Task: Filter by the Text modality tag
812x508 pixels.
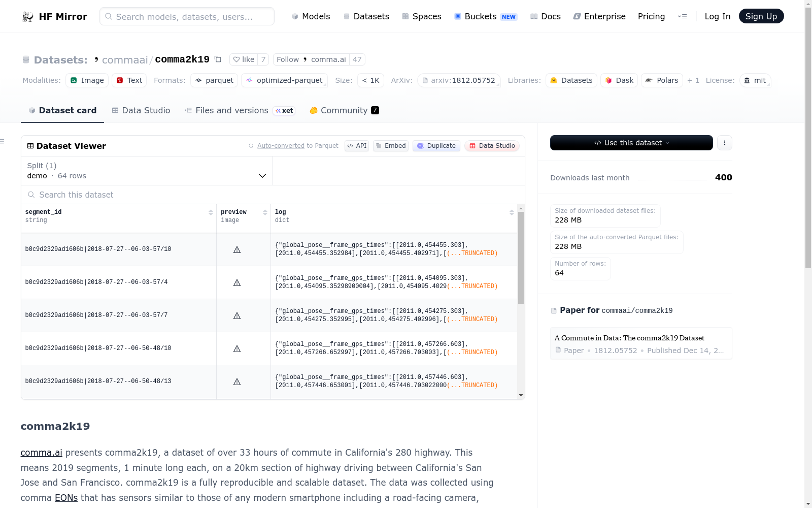Action: click(x=129, y=80)
